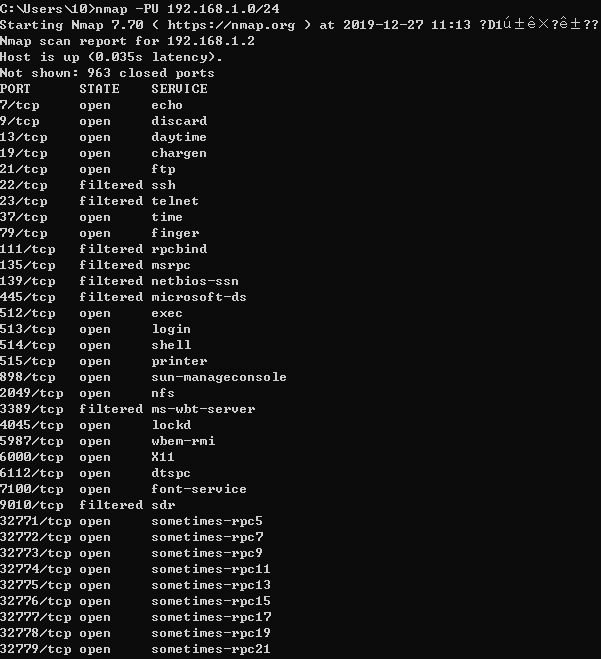Click the PORT column header
Viewport: 601px width, 659px height.
tap(15, 89)
